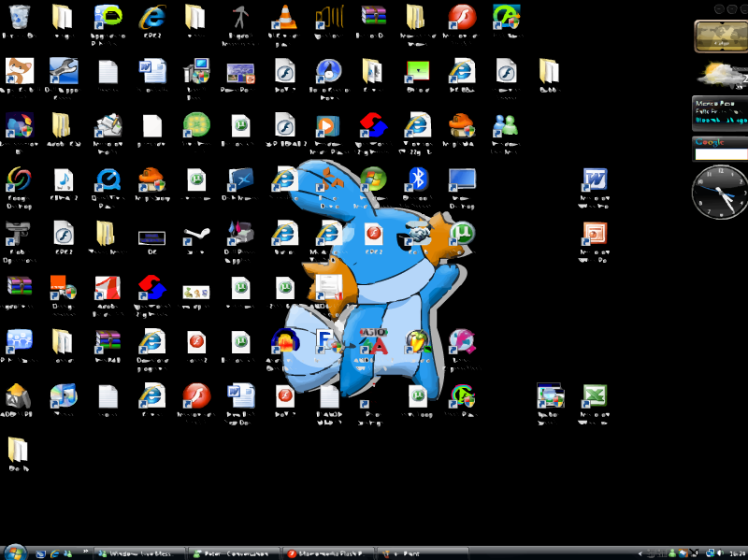Open the green circular patterned desktop icon
Image resolution: width=748 pixels, height=560 pixels.
tap(196, 125)
